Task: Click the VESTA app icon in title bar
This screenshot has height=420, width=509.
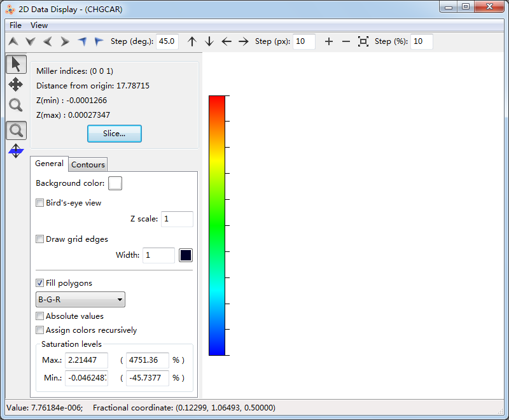Action: click(x=10, y=10)
